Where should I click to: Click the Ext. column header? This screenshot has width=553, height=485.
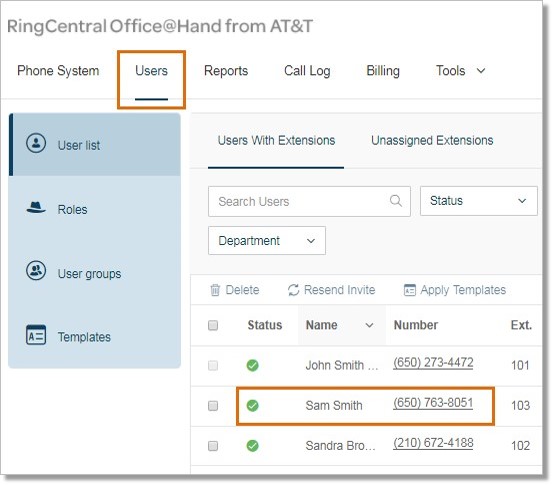coord(521,325)
